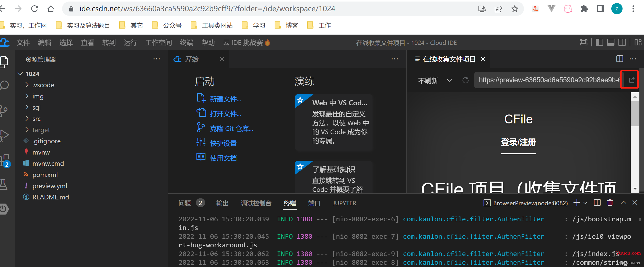Switch to the JUPYTER panel tab

point(344,203)
